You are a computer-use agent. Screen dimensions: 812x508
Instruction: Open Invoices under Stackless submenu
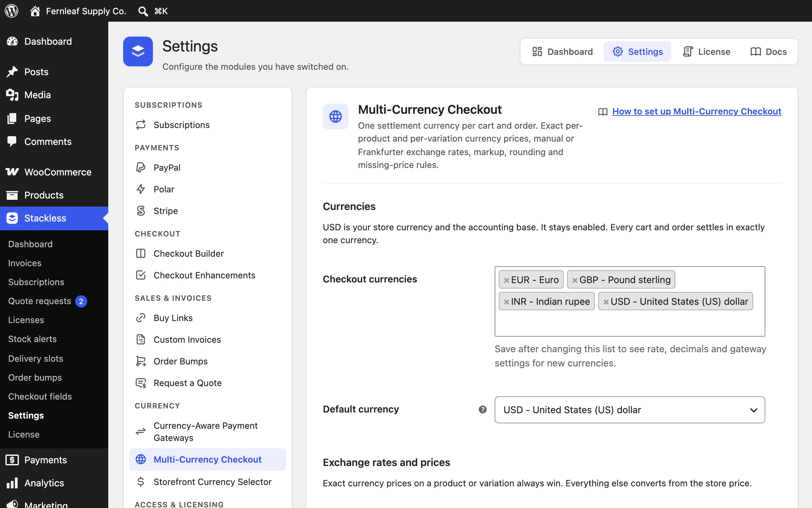[x=25, y=263]
